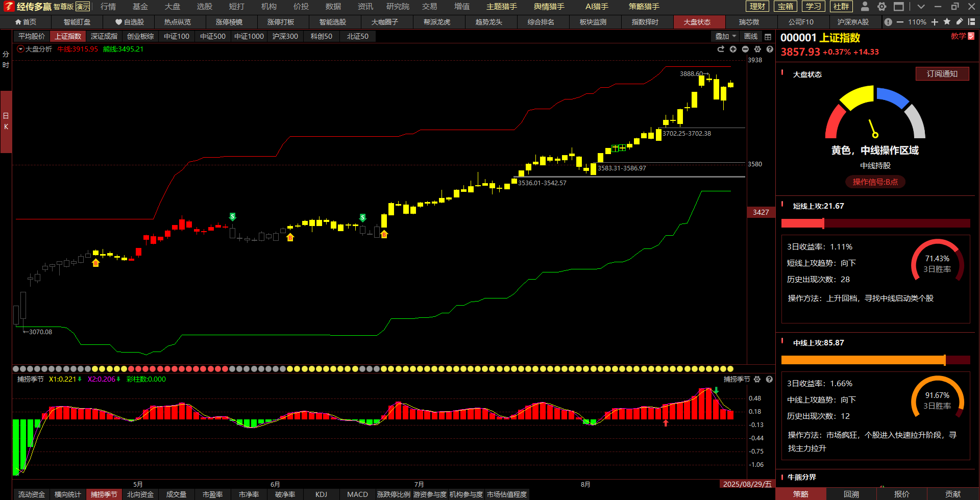Select 科创50 index
The image size is (980, 500).
[322, 36]
